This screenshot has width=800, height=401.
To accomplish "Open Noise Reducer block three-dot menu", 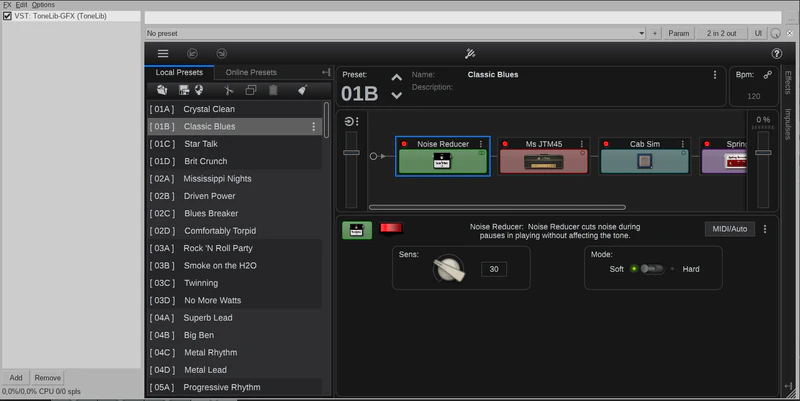I will click(481, 144).
